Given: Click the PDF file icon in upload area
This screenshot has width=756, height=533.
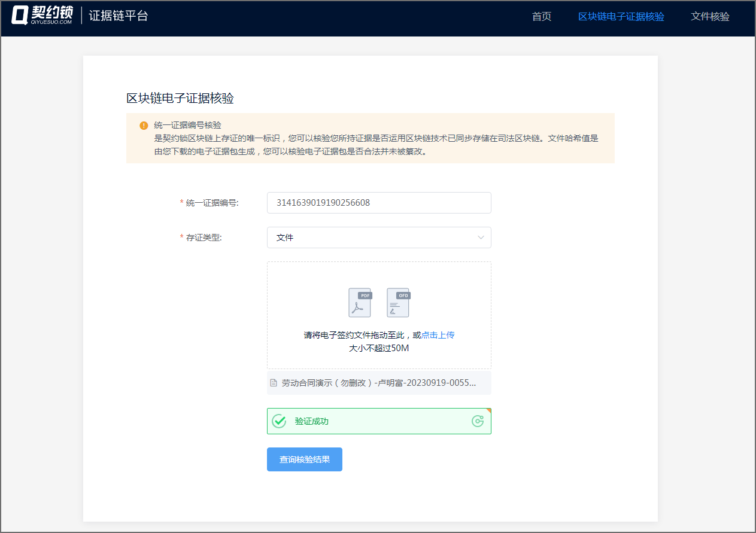Looking at the screenshot, I should [x=359, y=303].
